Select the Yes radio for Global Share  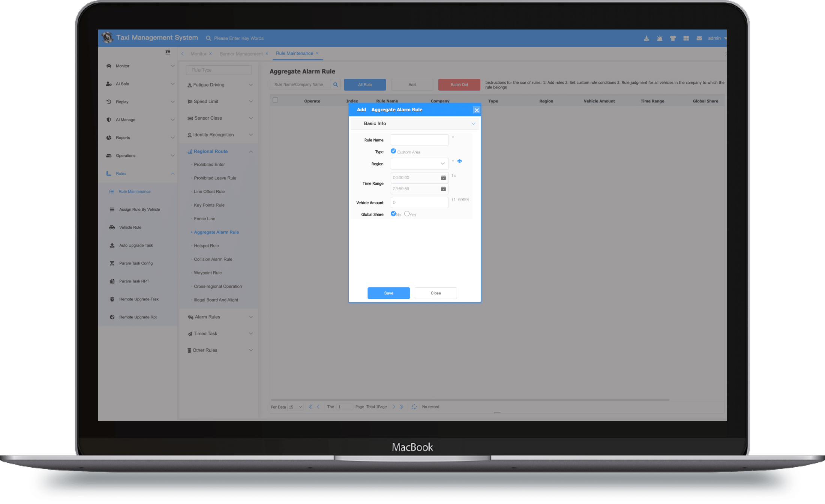(407, 214)
